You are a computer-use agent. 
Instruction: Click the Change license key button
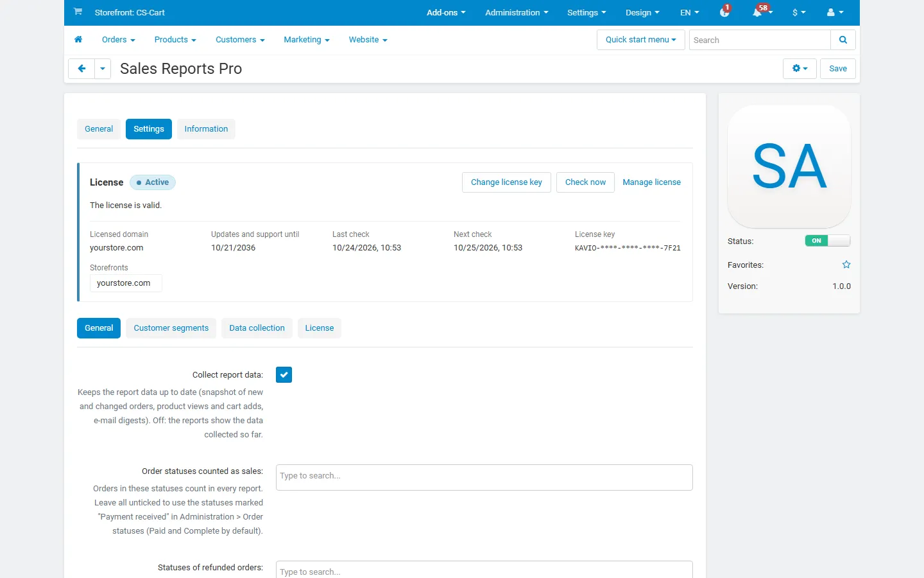pos(506,182)
